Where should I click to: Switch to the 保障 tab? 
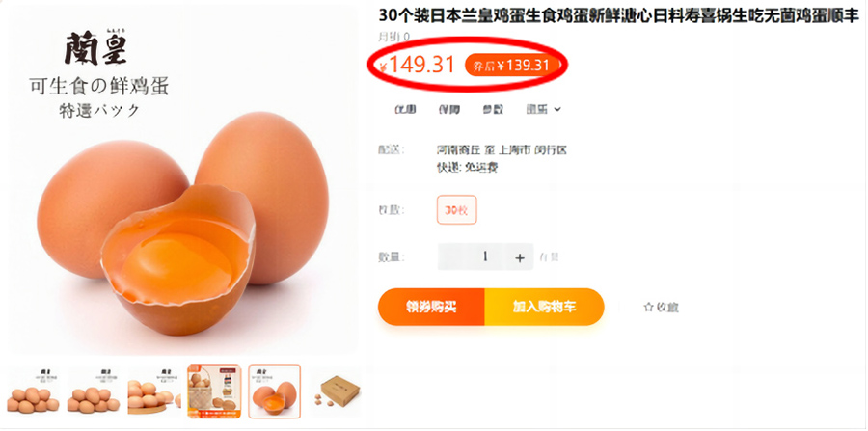click(448, 110)
